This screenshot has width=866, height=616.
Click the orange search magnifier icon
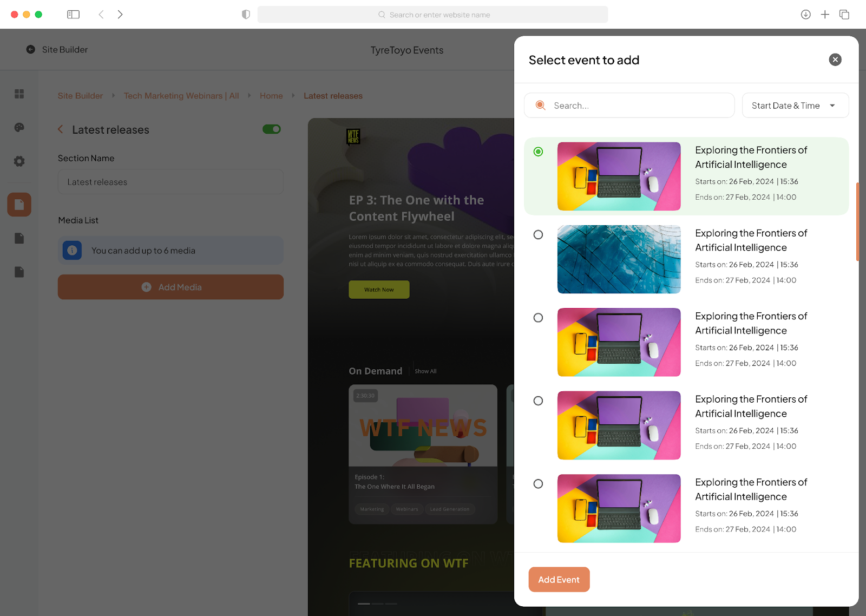540,106
